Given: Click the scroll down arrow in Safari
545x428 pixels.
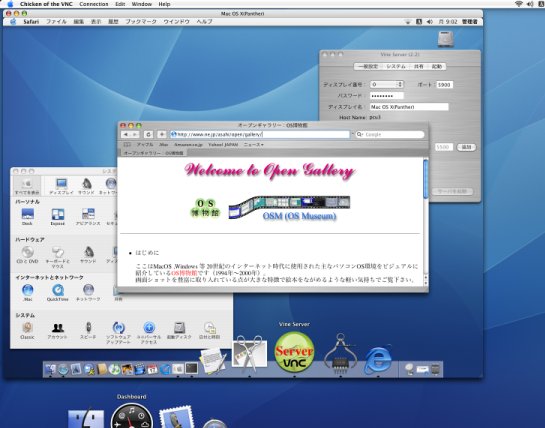Looking at the screenshot, I should pyautogui.click(x=426, y=283).
